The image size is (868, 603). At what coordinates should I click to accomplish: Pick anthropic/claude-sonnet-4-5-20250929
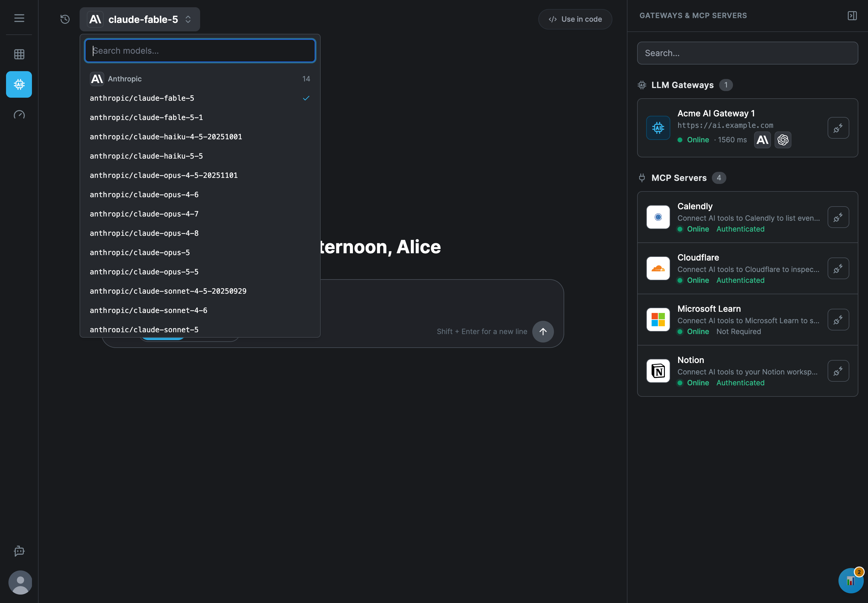pos(200,291)
